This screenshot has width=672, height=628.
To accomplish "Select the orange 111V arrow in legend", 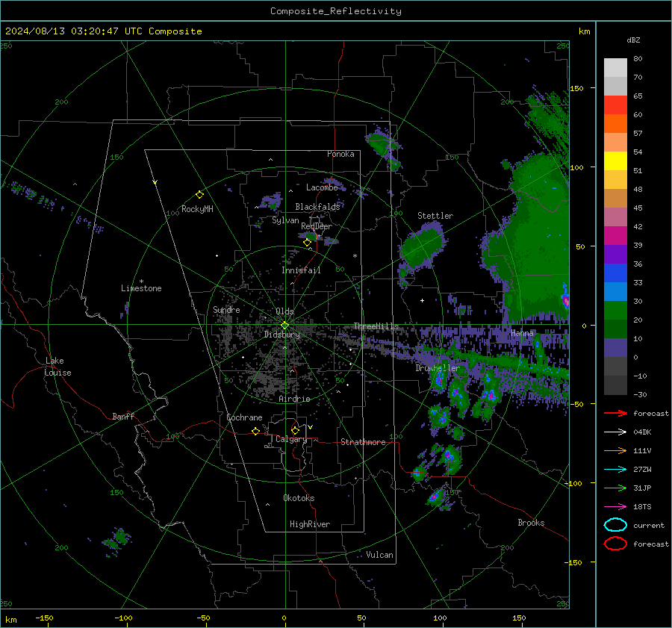I will tap(615, 450).
